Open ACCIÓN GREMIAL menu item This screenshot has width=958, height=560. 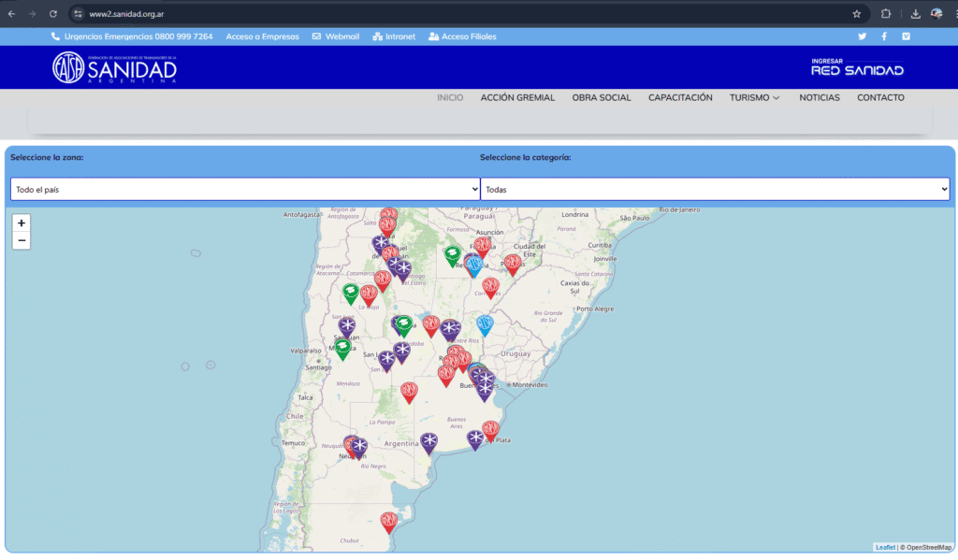[517, 98]
